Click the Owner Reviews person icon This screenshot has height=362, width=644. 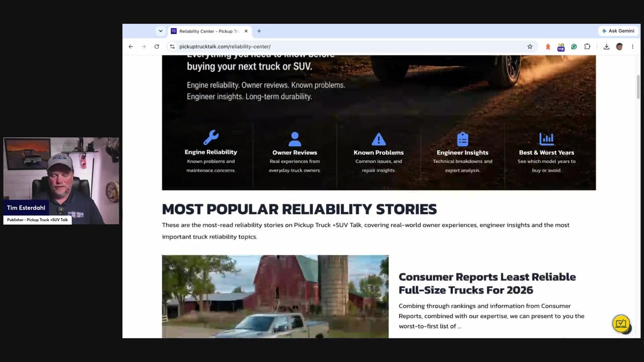(295, 139)
